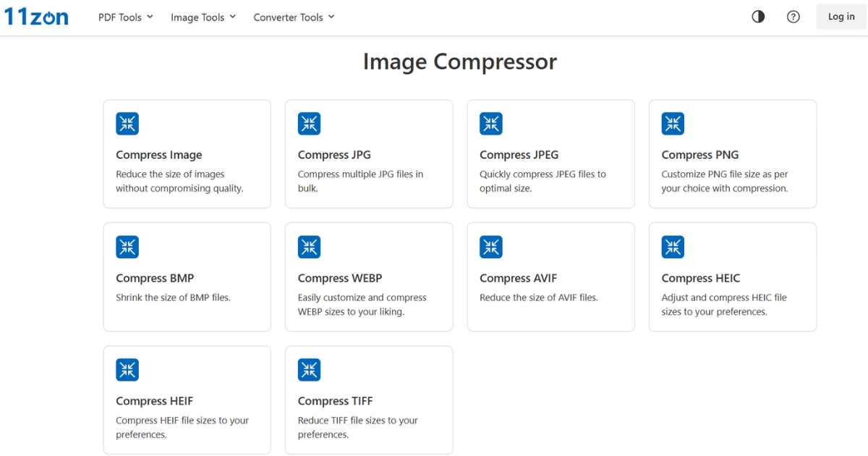Click the Compress Image card icon
Viewport: 868px width, 456px height.
click(127, 124)
